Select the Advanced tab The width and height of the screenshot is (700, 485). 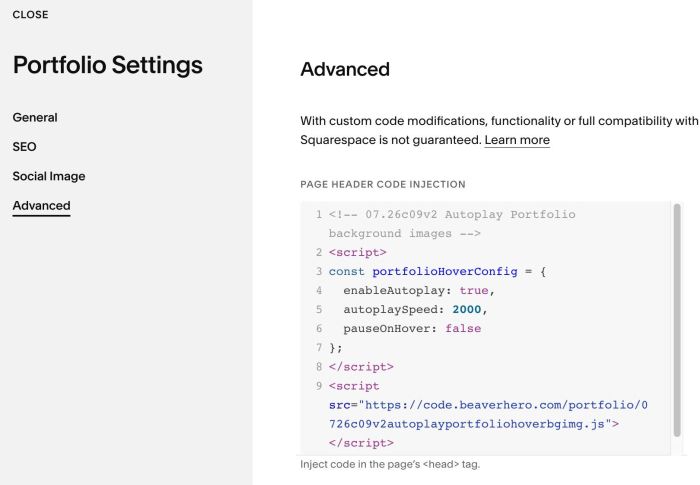(x=42, y=205)
